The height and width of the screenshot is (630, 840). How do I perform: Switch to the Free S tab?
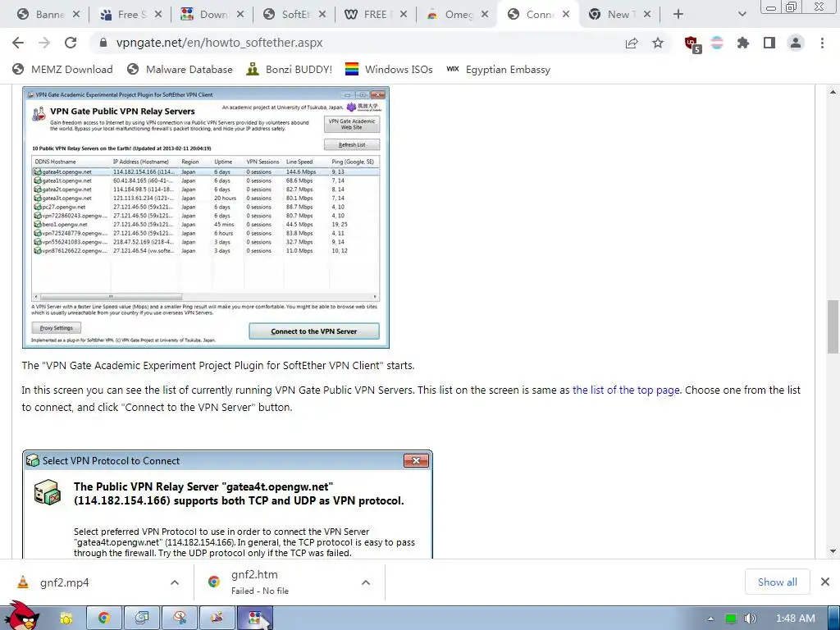click(125, 15)
